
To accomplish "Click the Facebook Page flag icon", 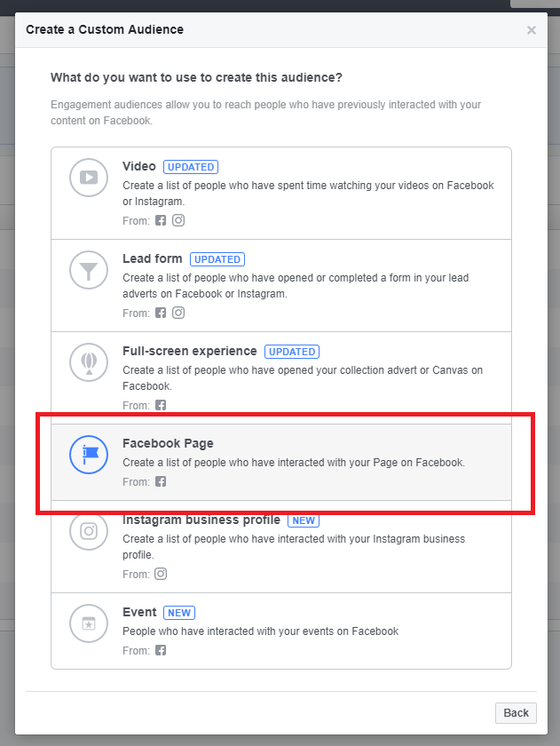I will pos(89,455).
